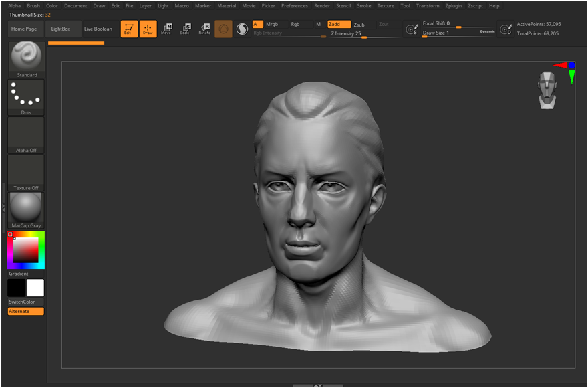Open the Zplugin menu
This screenshot has width=588, height=388.
[x=452, y=6]
